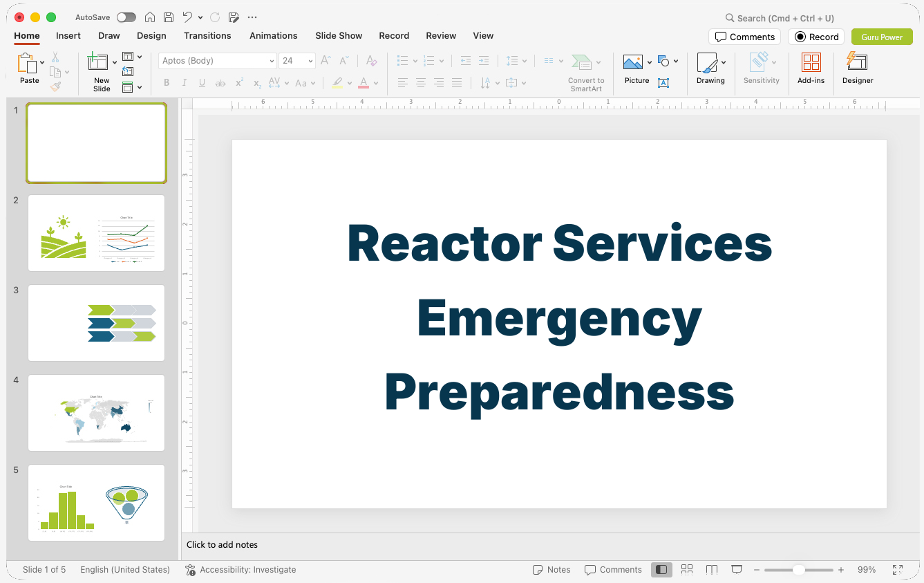Screen dimensions: 924x583
Task: Open the Review tab
Action: click(441, 36)
